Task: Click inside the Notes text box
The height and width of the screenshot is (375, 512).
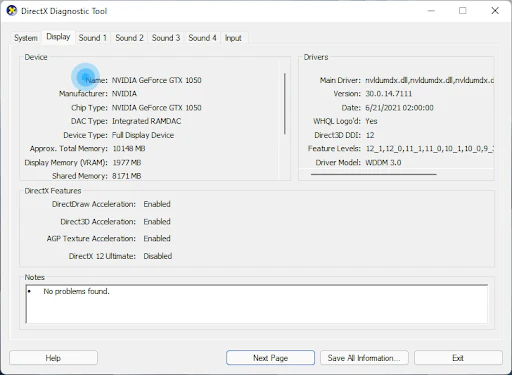Action: point(257,304)
